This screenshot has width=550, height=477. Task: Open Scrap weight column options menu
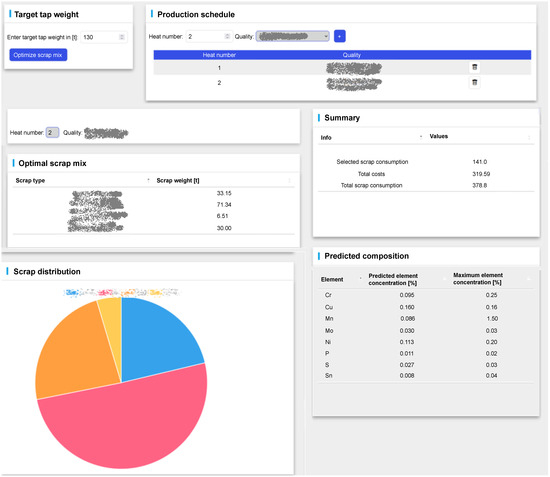pos(289,180)
